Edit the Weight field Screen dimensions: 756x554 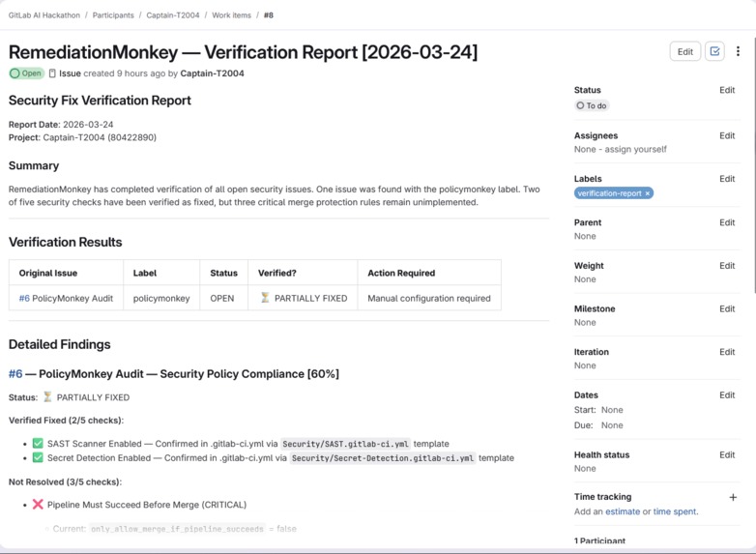coord(727,266)
